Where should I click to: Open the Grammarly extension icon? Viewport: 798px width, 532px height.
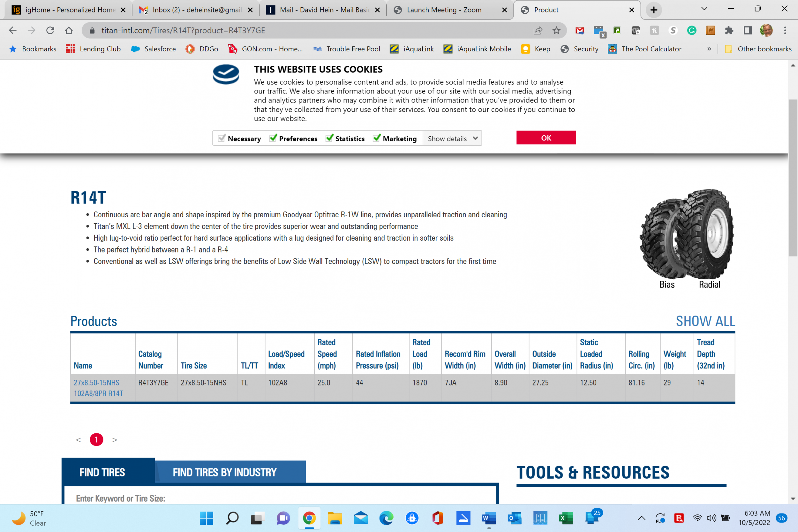(691, 31)
